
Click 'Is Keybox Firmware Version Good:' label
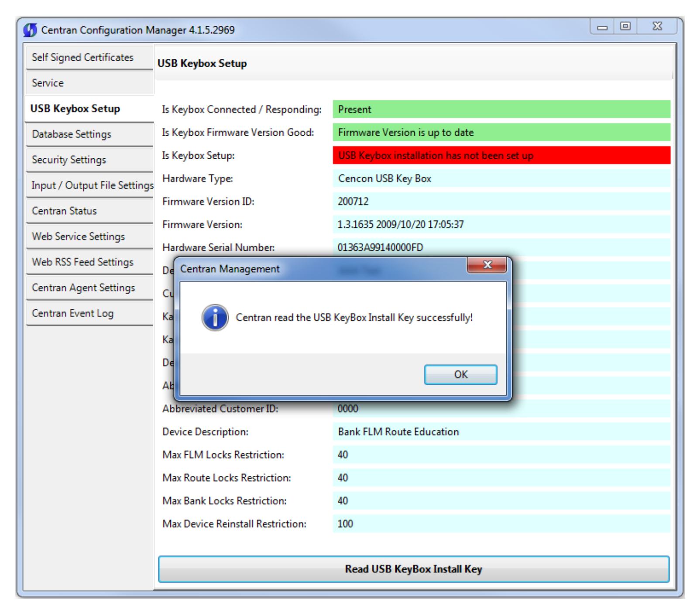(238, 133)
